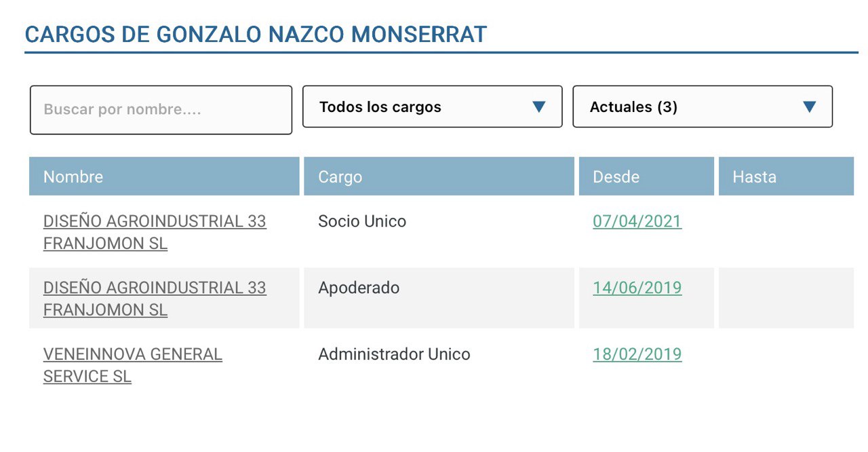Click the Apoderado cargo cell
Viewport: 868px width, 452px height.
click(359, 288)
